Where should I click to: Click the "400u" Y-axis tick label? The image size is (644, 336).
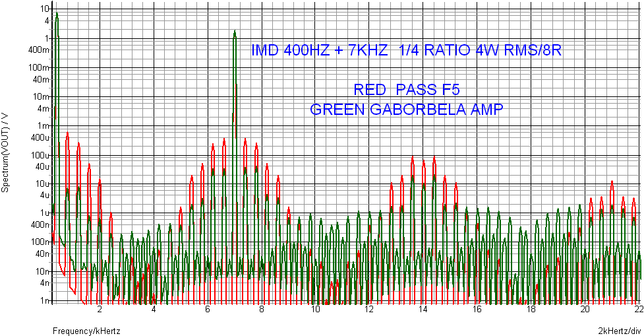pos(40,137)
